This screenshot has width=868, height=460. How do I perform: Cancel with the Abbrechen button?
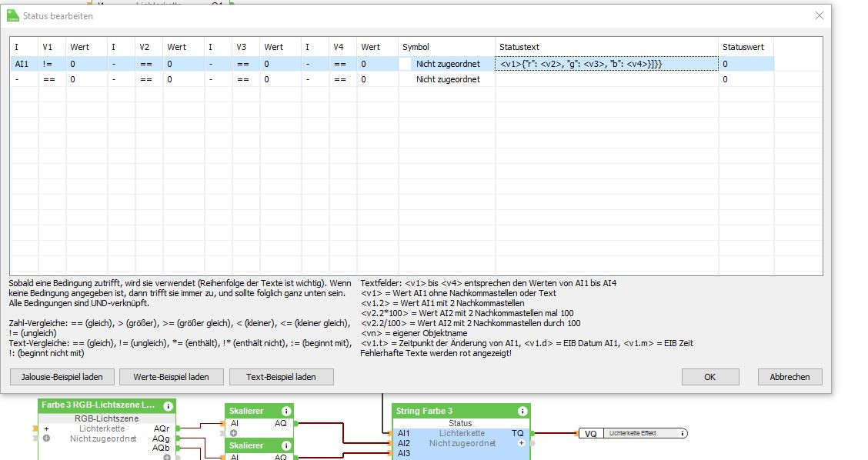790,377
